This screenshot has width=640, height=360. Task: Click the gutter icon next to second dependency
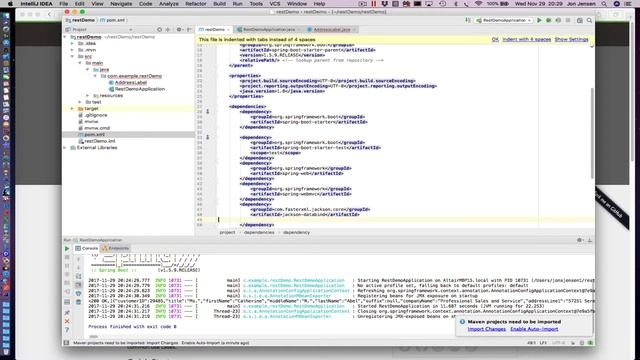[x=207, y=137]
